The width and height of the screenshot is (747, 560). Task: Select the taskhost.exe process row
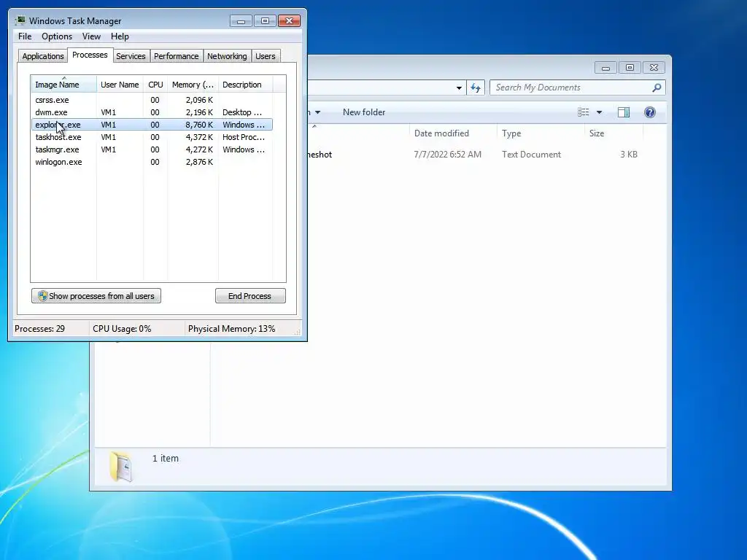(152, 137)
